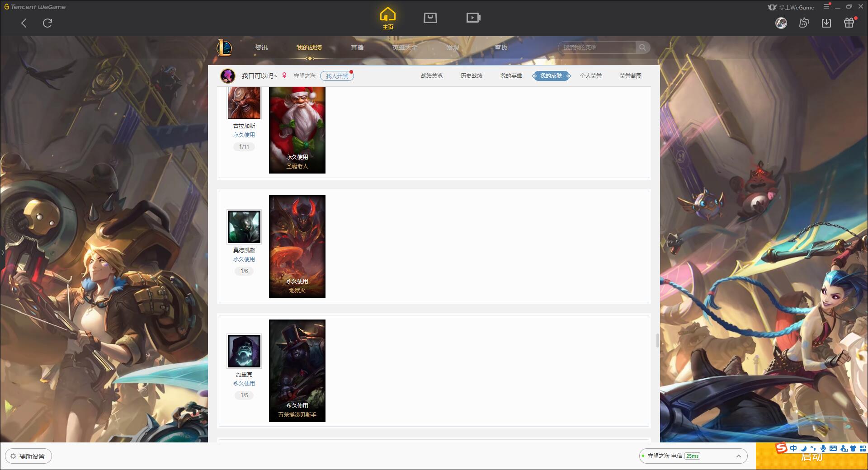The width and height of the screenshot is (868, 470).
Task: Click the yellow 启动 launch button
Action: pos(811,456)
